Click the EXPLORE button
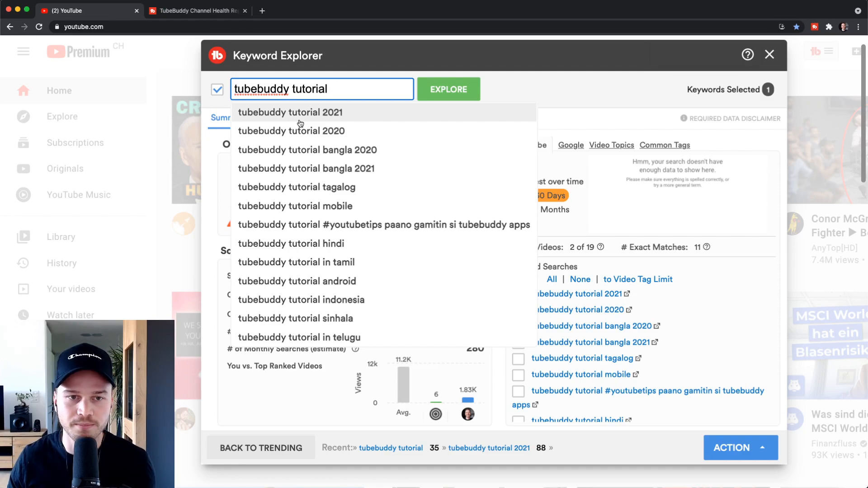The image size is (868, 488). (449, 89)
